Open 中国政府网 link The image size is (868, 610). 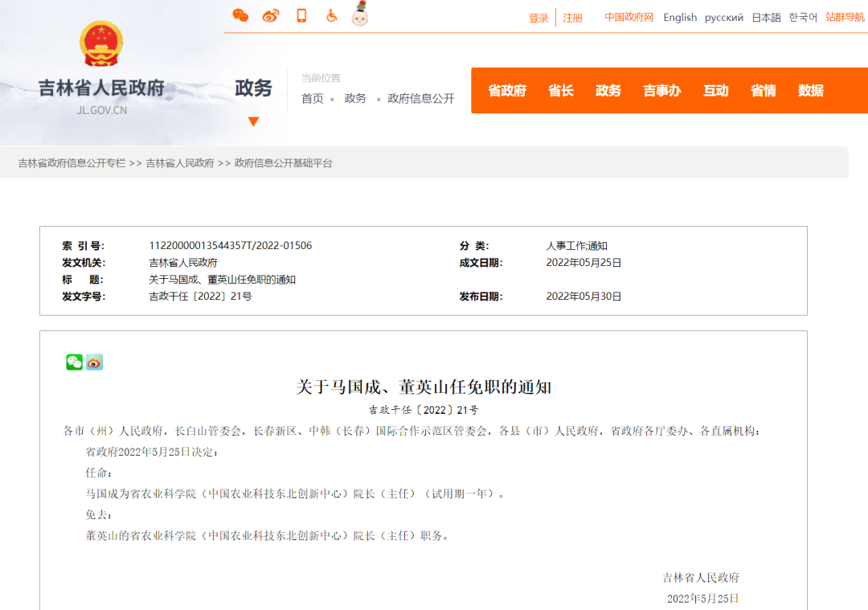coord(629,18)
